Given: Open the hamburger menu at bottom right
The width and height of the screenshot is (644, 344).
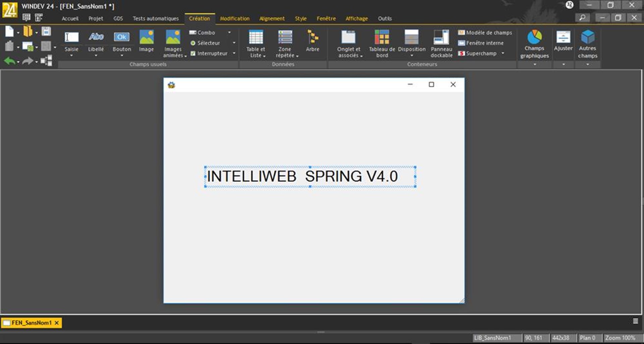Looking at the screenshot, I should point(635,321).
